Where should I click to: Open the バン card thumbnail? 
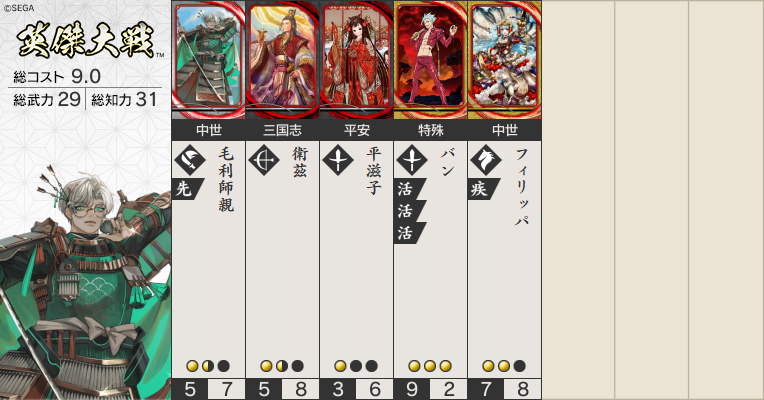pos(431,59)
